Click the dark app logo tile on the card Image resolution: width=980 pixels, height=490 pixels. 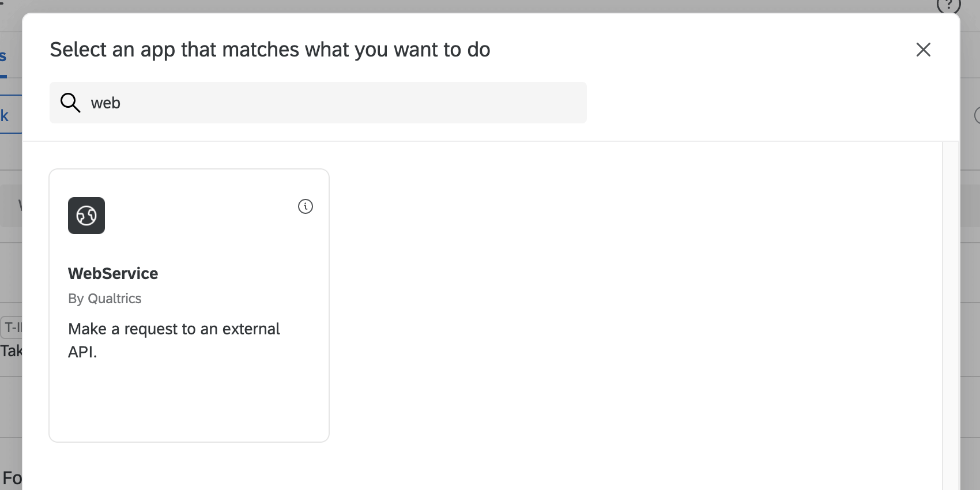86,216
